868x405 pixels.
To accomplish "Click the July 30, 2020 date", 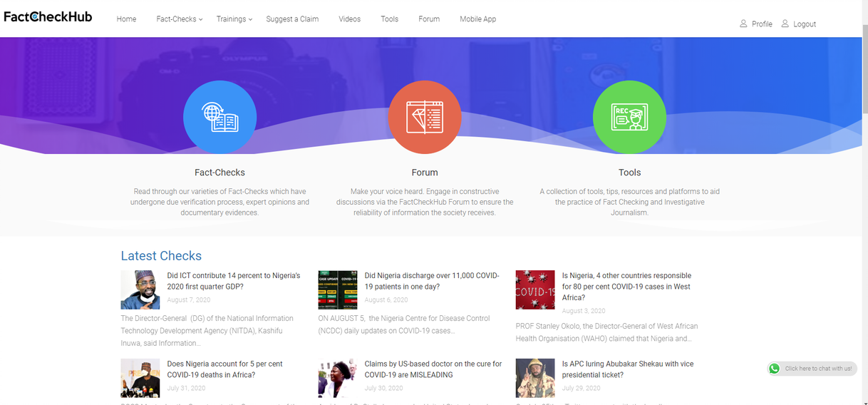I will (383, 389).
